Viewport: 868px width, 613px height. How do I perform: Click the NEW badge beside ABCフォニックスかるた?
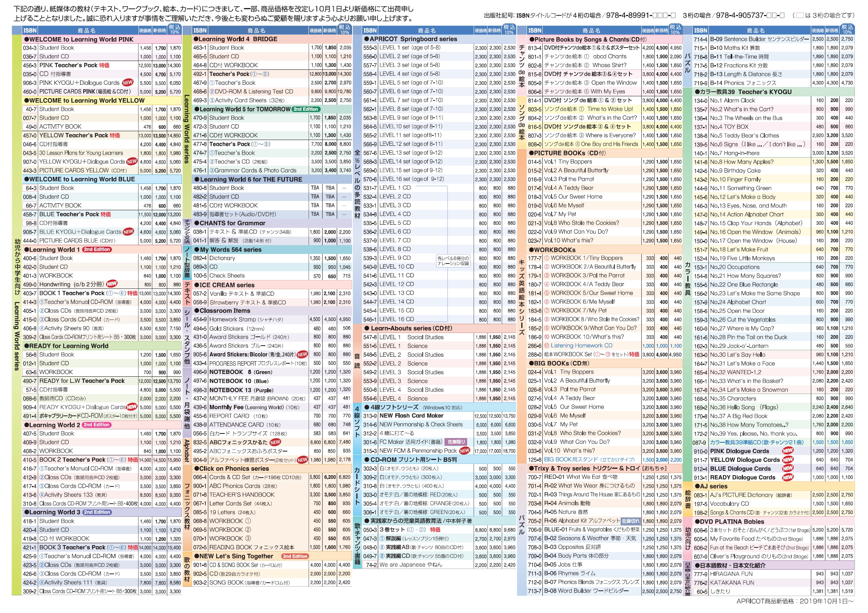pos(275,442)
